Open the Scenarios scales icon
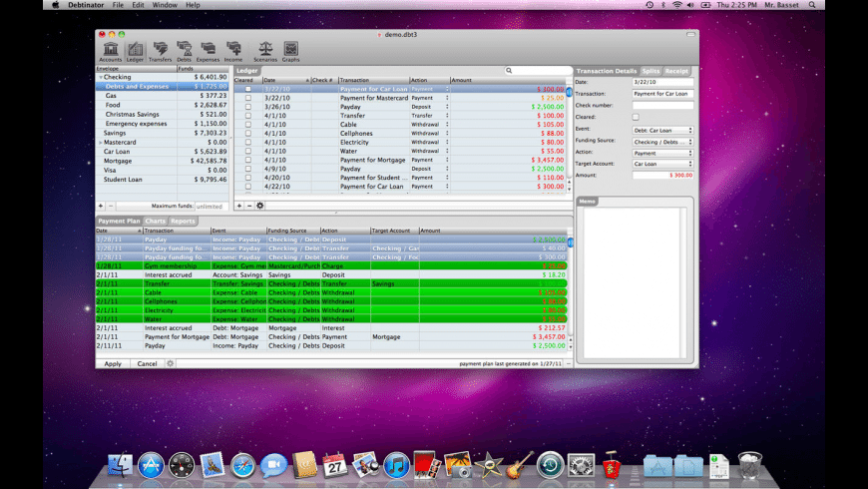Screen dimensions: 868x489 [265, 49]
